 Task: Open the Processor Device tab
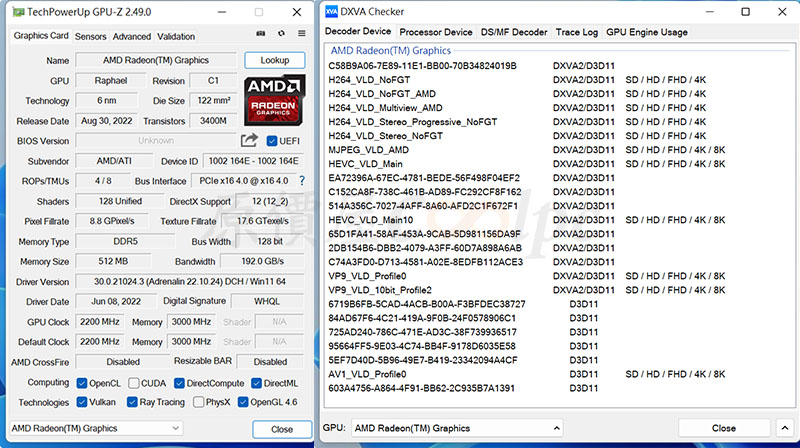[x=436, y=32]
